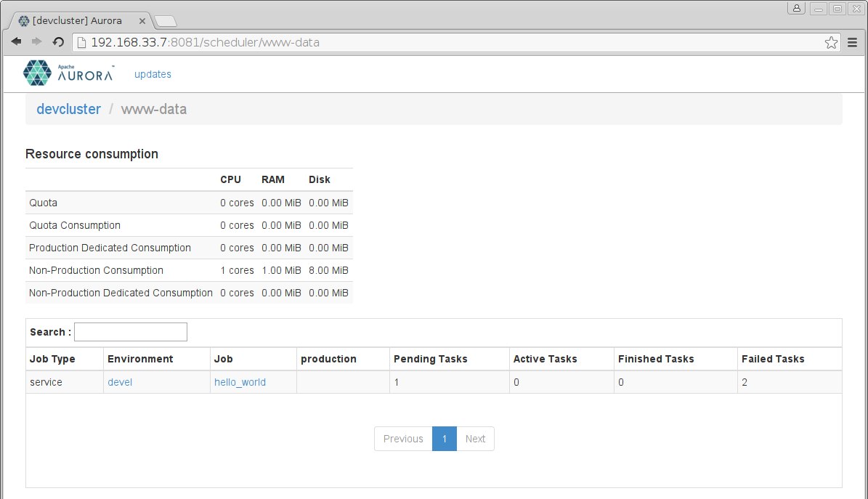Click the job Search field
Image resolution: width=868 pixels, height=499 pixels.
click(131, 332)
